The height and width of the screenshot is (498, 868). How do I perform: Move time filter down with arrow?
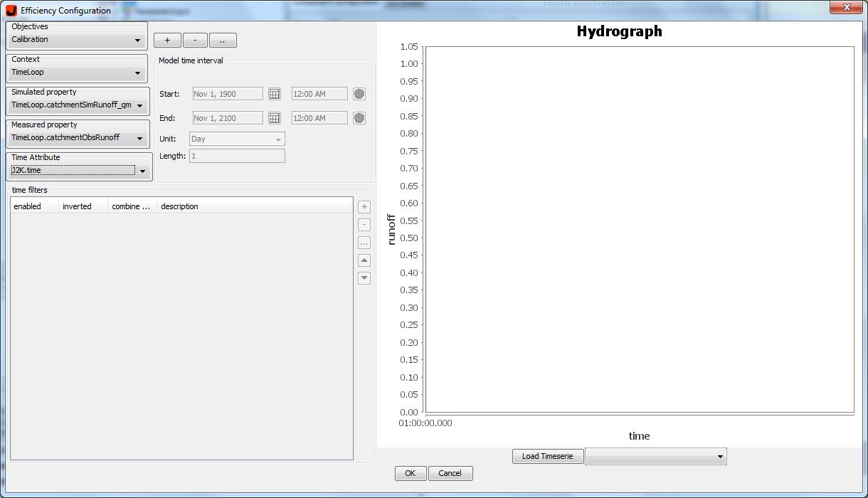click(364, 278)
